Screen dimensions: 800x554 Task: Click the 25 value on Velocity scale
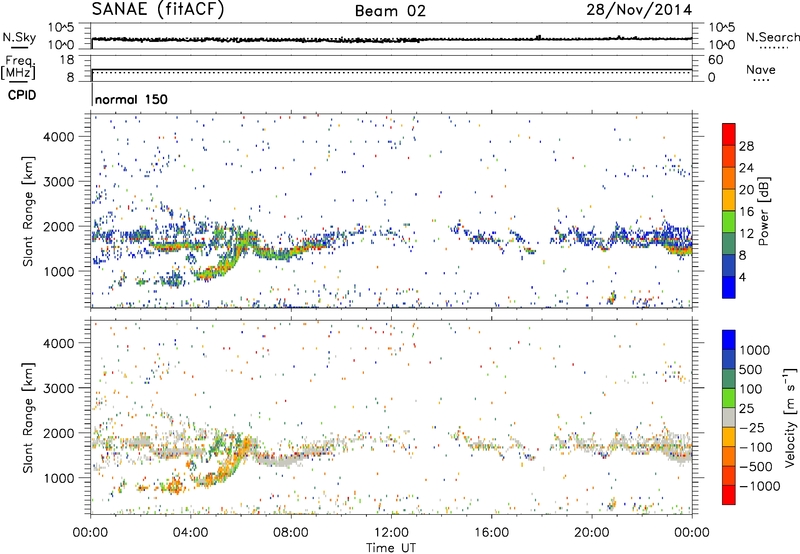(x=747, y=408)
